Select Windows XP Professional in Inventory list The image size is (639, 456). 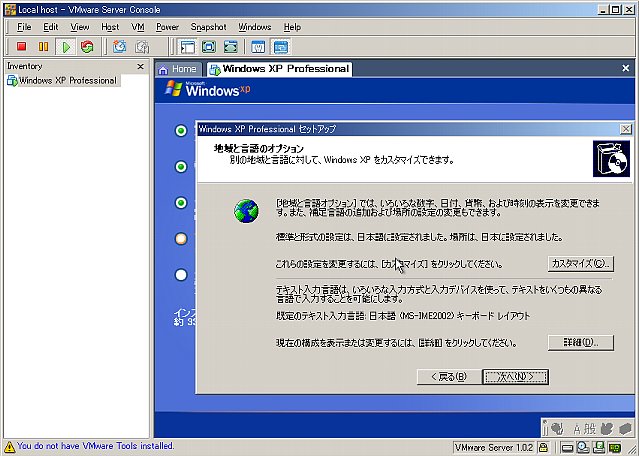pos(62,80)
